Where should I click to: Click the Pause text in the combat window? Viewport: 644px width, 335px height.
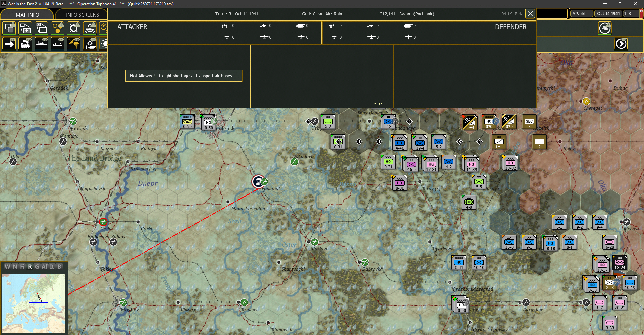(x=377, y=104)
